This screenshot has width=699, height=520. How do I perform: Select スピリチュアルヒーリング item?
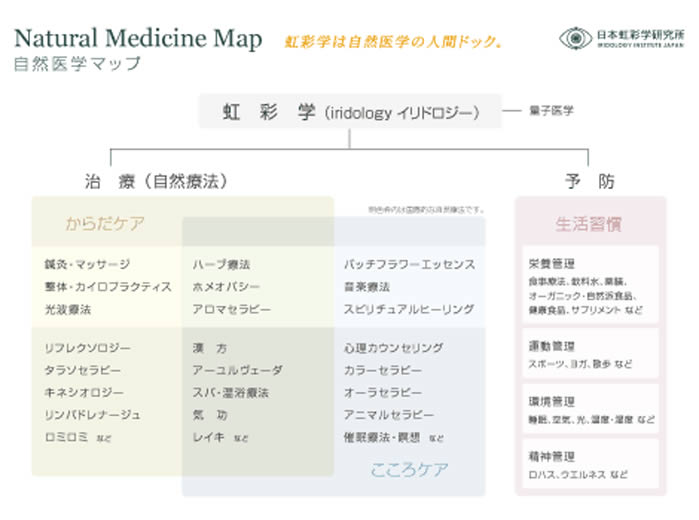pyautogui.click(x=409, y=310)
